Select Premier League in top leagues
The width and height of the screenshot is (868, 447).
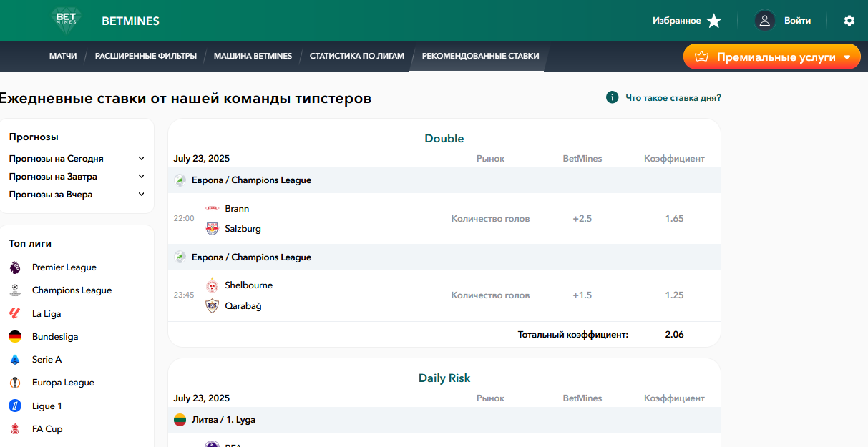point(64,267)
